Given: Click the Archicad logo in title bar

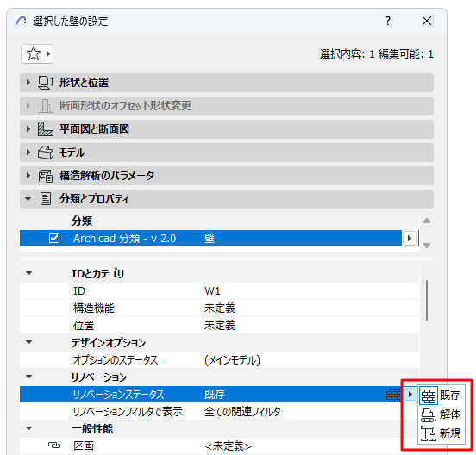Looking at the screenshot, I should click(21, 21).
